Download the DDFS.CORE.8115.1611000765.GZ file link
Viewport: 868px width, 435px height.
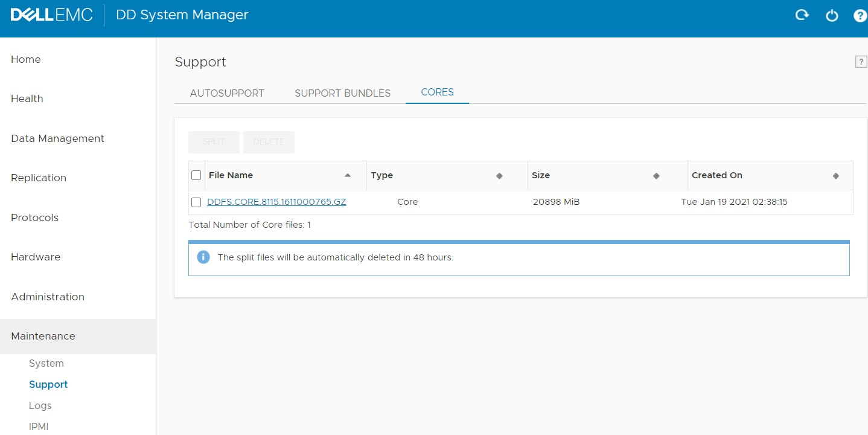click(276, 202)
